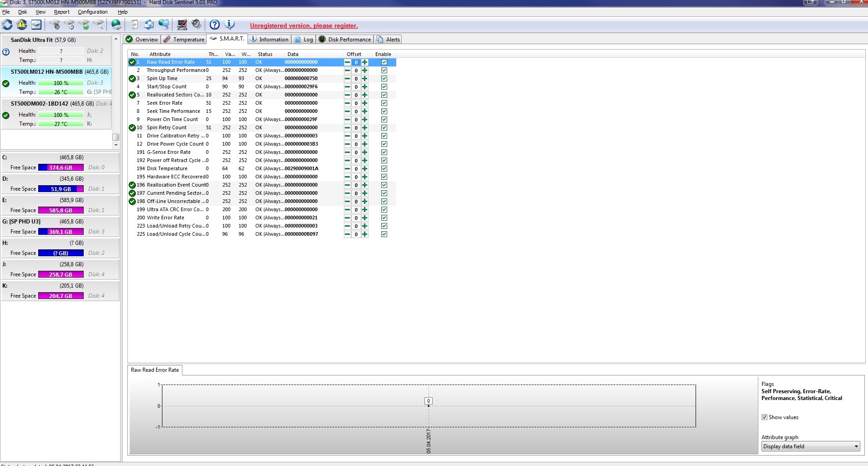Image resolution: width=868 pixels, height=466 pixels.
Task: Click the blue info bubble toolbar icon
Action: point(229,25)
